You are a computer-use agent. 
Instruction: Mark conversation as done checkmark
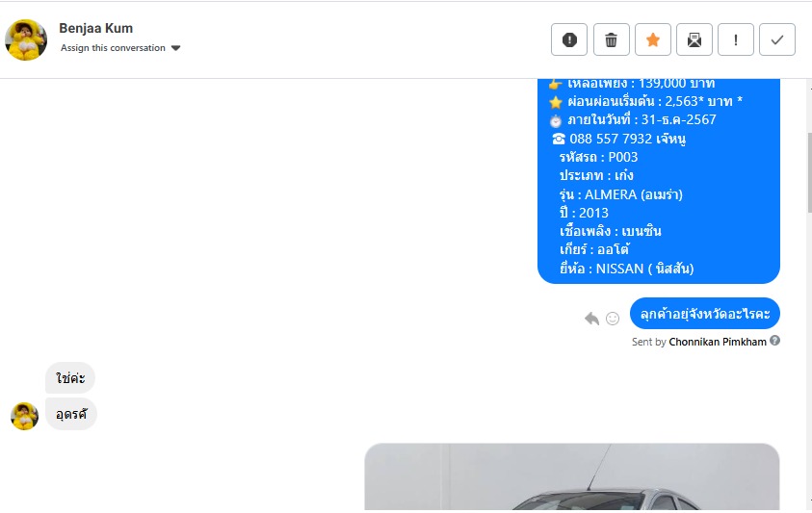click(x=777, y=39)
